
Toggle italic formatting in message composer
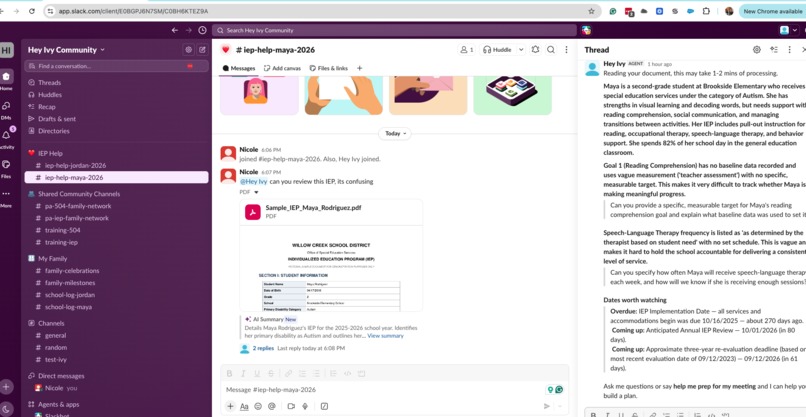click(x=244, y=374)
